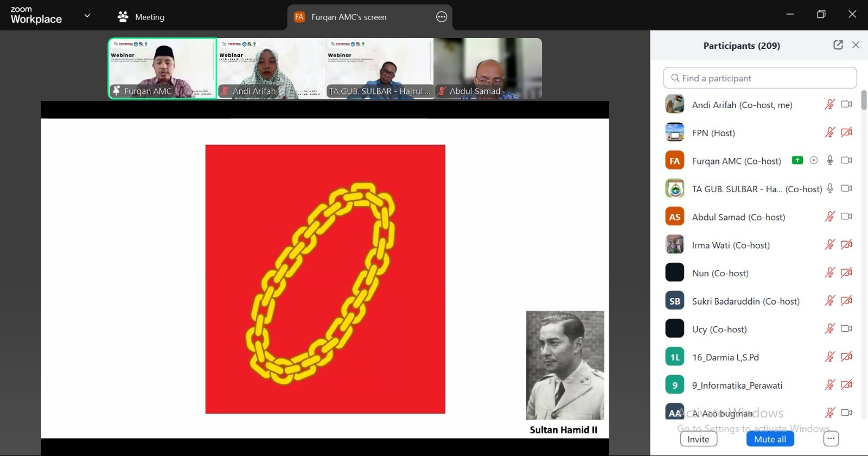868x456 pixels.
Task: Click Furqan AMC's recording indicator icon
Action: click(814, 160)
